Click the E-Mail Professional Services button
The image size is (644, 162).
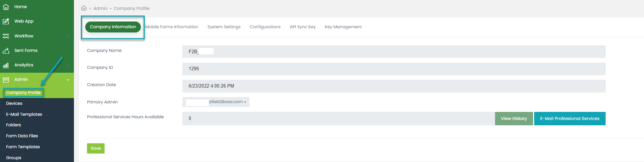(570, 119)
